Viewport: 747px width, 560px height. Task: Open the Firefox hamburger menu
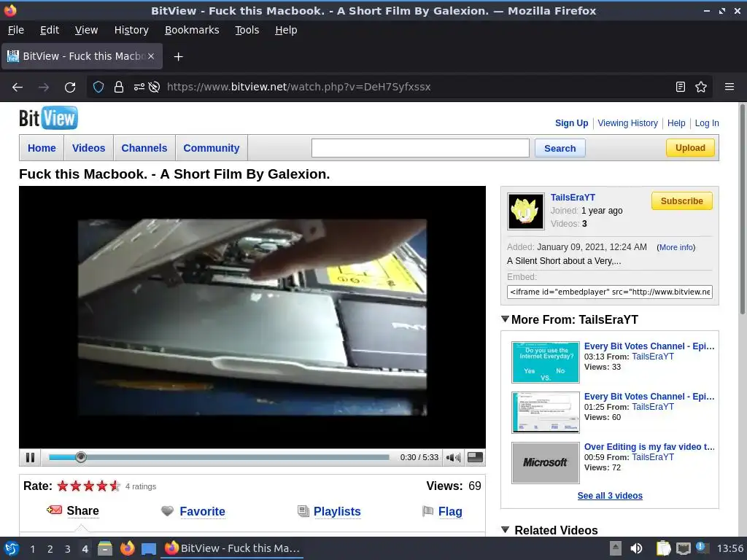tap(729, 87)
